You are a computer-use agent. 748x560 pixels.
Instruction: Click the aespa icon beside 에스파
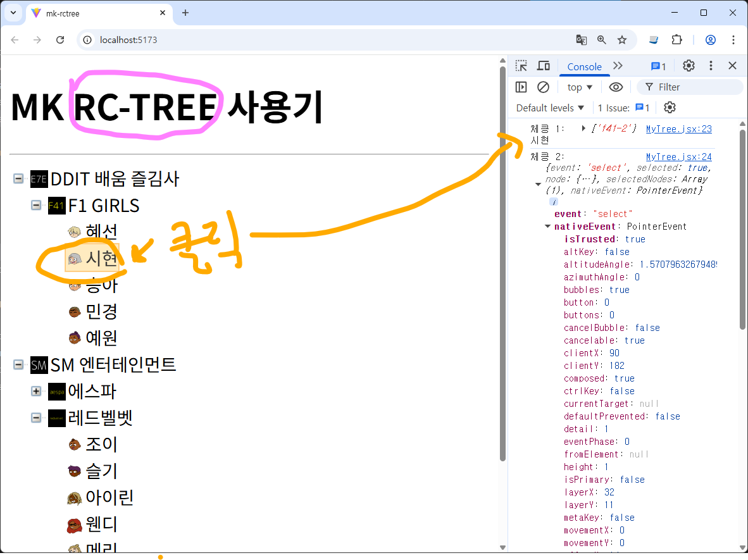(x=56, y=392)
